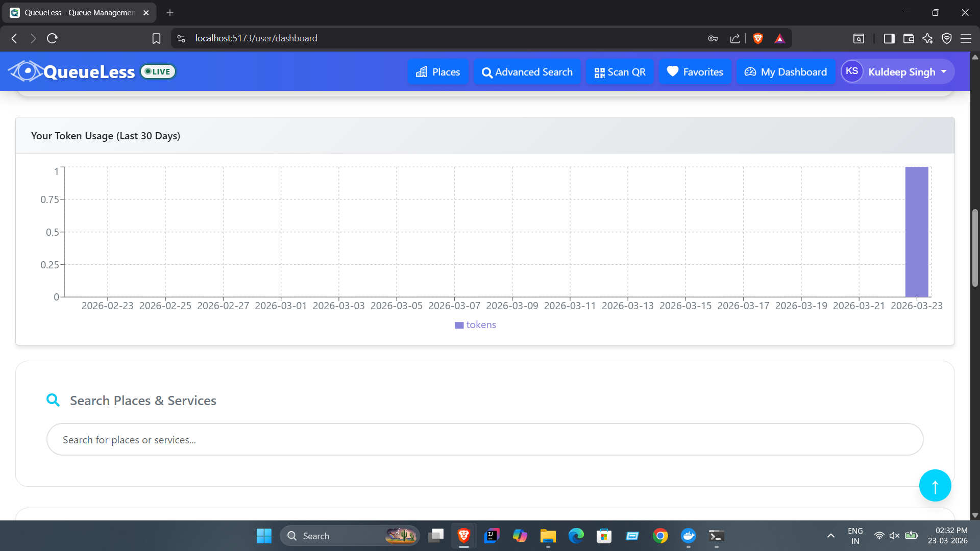Click the magnifier icon beside Search Places & Services

(53, 400)
